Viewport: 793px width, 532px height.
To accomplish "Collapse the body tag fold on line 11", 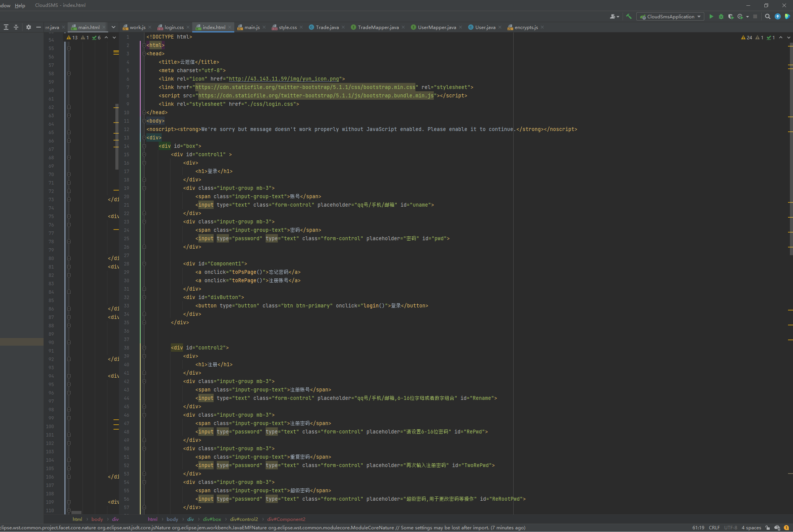I will point(144,121).
